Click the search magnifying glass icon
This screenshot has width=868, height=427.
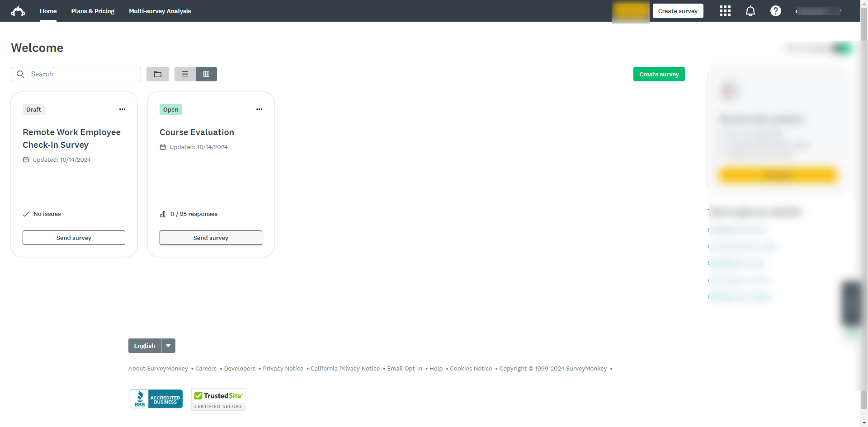click(20, 74)
